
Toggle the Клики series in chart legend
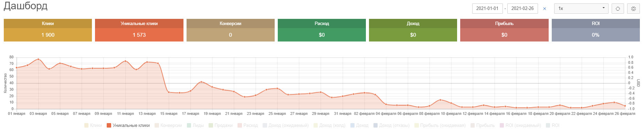coord(93,126)
